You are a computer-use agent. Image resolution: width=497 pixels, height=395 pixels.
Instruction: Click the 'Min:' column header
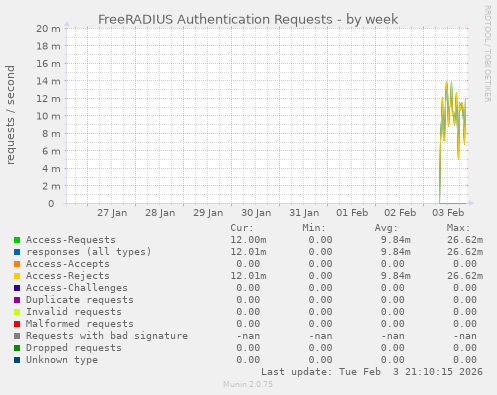314,228
